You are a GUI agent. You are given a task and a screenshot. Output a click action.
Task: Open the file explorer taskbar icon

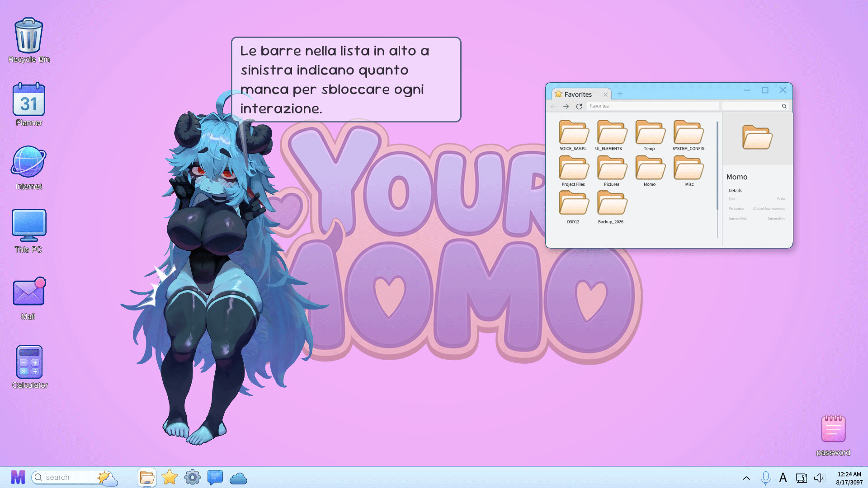[x=147, y=477]
